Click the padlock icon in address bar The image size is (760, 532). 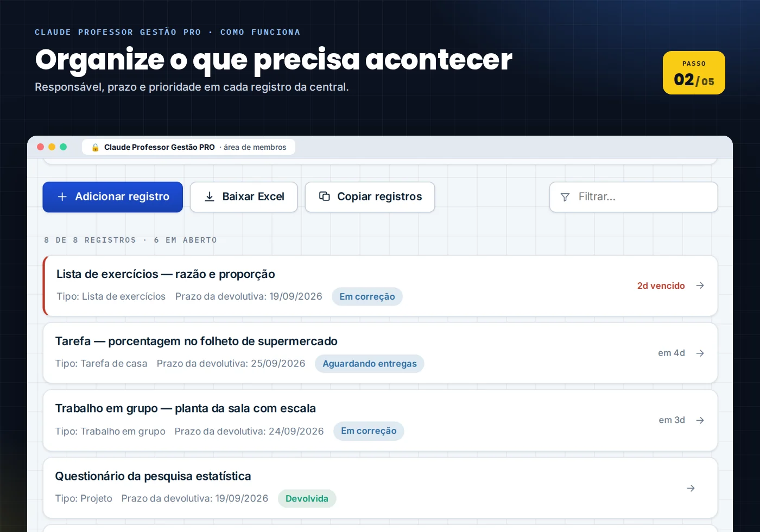tap(96, 147)
